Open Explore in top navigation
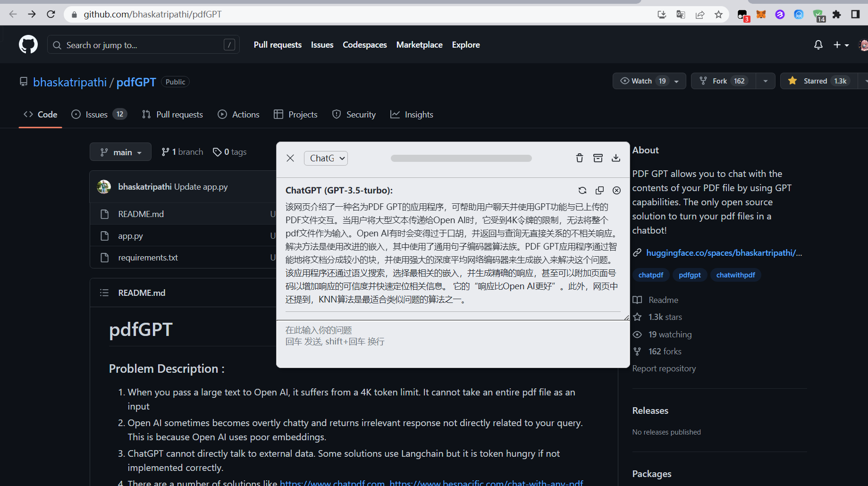 (466, 45)
